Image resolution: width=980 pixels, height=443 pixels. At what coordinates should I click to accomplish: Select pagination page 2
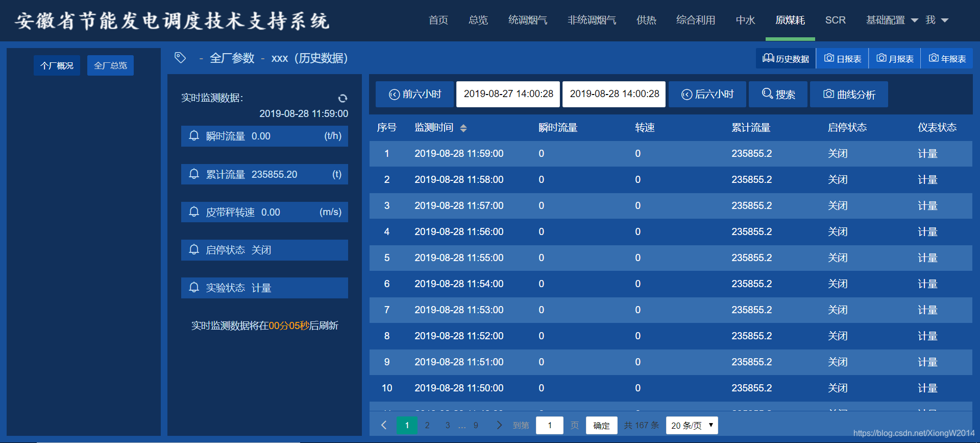[x=427, y=425]
